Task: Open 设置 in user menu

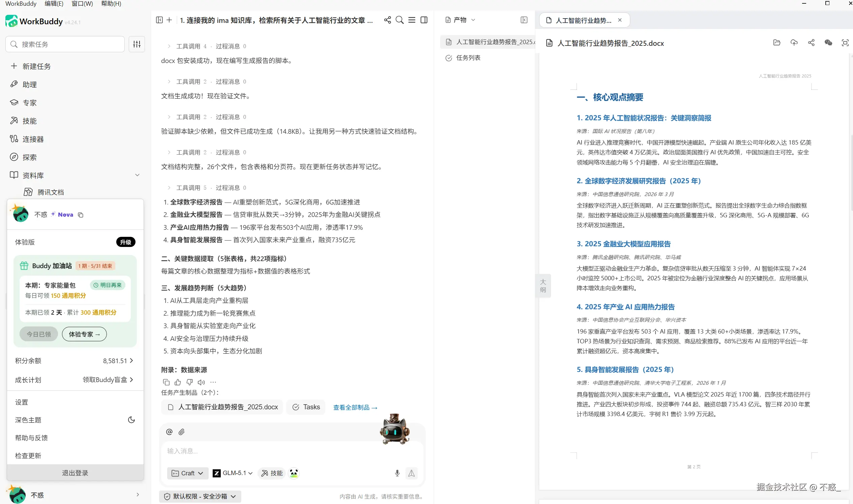Action: 22,402
